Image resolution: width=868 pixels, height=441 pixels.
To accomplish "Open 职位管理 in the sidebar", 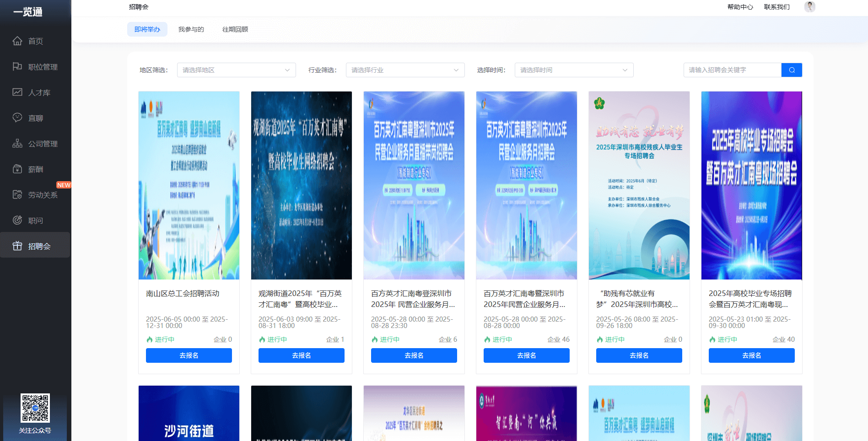I will [x=35, y=67].
